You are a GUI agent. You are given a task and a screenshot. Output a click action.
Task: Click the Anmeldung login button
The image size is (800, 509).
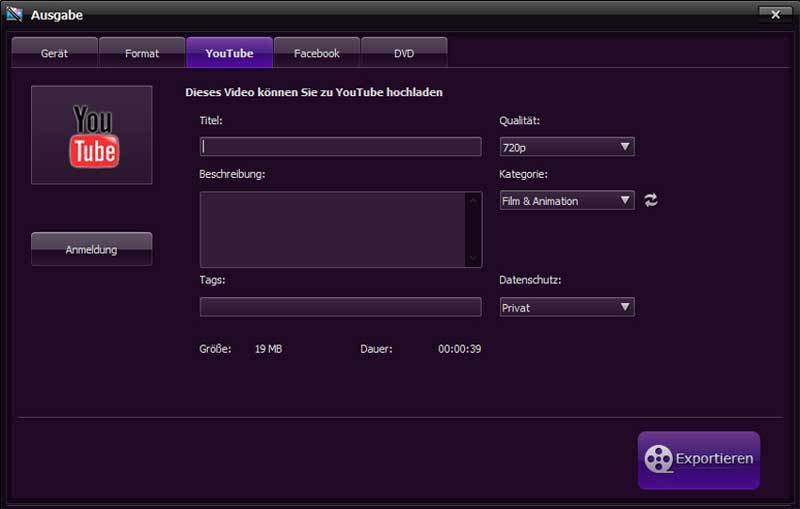(92, 249)
